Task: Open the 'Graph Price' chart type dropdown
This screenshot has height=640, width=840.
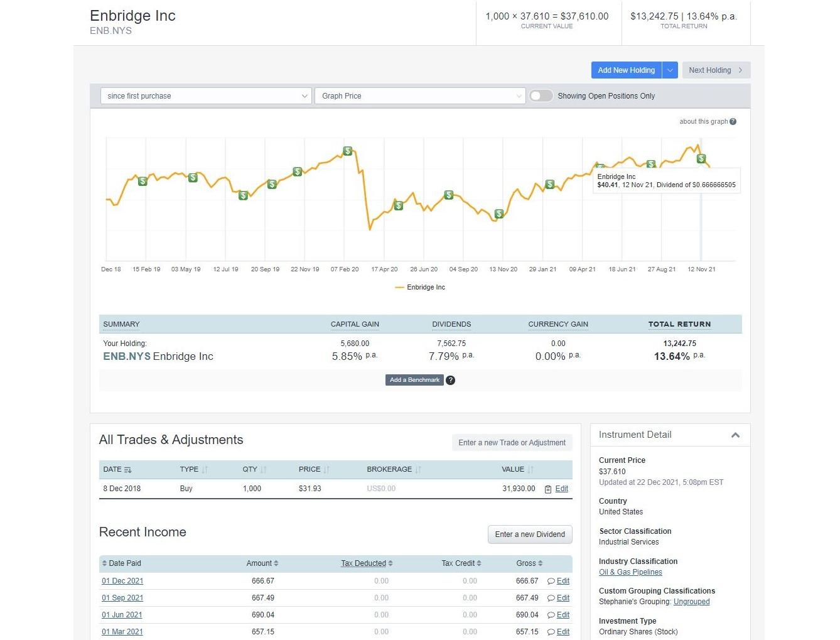Action: click(419, 96)
